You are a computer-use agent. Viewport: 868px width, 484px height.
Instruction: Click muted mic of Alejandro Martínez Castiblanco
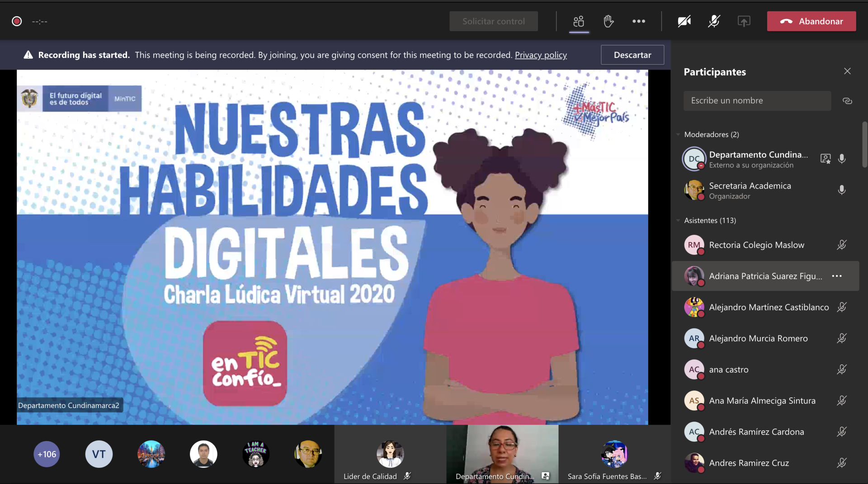842,307
